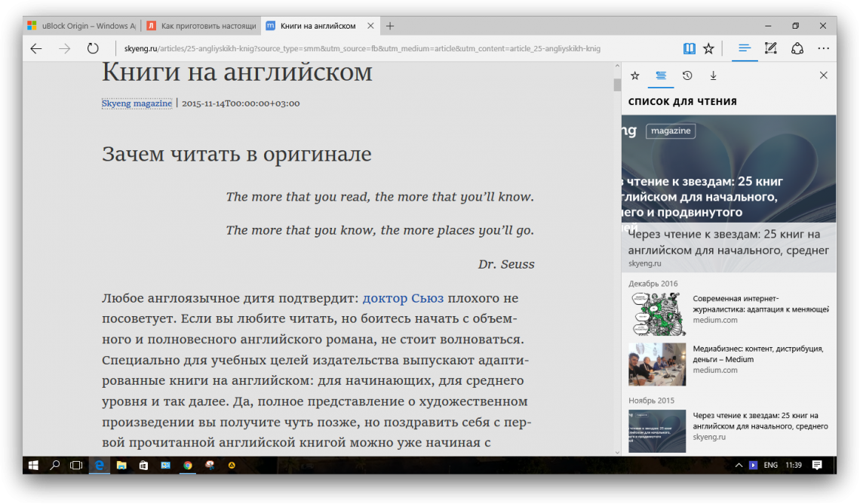Open Make a Web Note tool
Screen dimensions: 860x504
click(x=770, y=48)
